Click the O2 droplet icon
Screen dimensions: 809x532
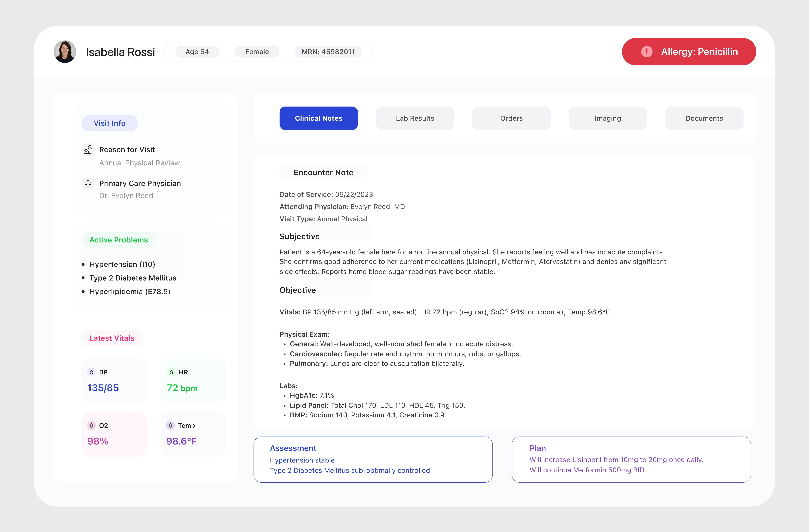point(91,425)
